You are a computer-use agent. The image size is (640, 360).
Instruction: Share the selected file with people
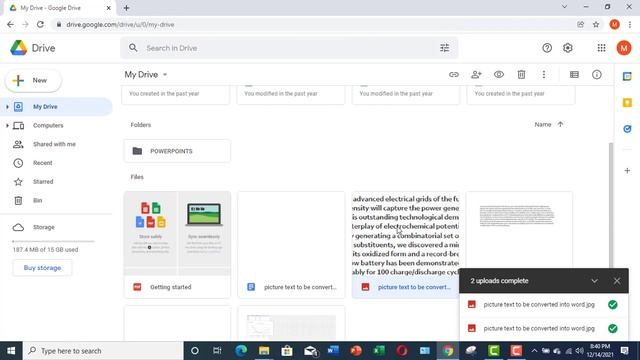tap(476, 75)
